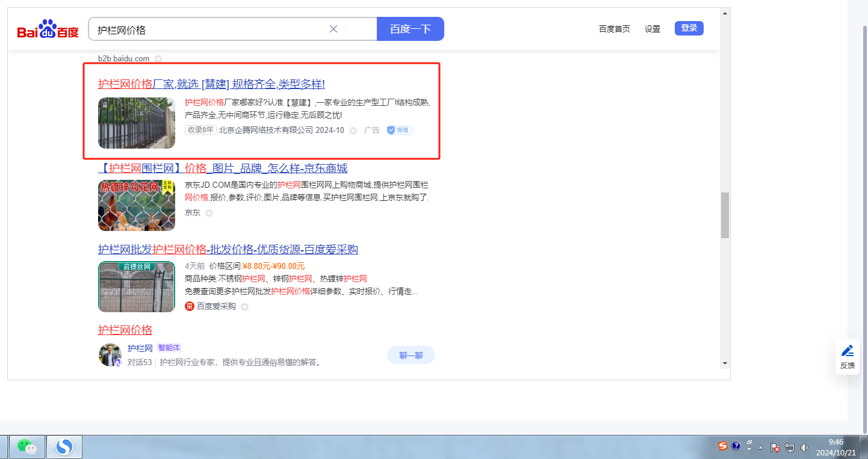Open the 百度首页 link
The width and height of the screenshot is (868, 459).
[x=614, y=29]
